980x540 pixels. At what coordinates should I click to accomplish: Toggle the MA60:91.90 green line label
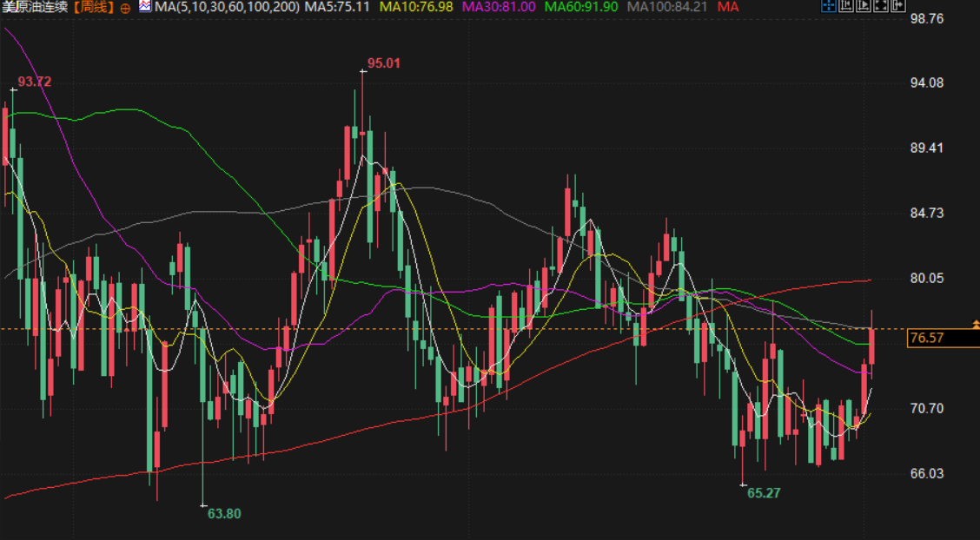point(581,7)
